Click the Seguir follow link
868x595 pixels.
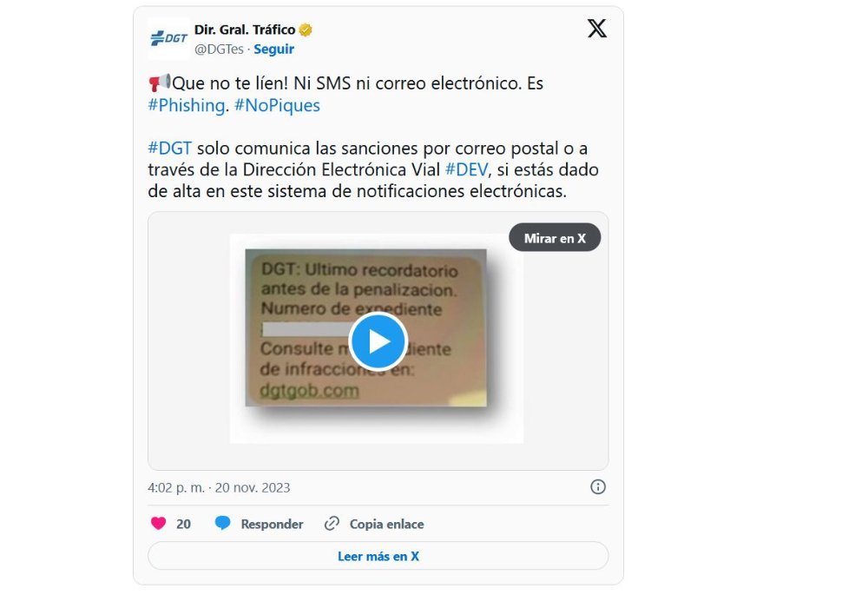pyautogui.click(x=274, y=50)
